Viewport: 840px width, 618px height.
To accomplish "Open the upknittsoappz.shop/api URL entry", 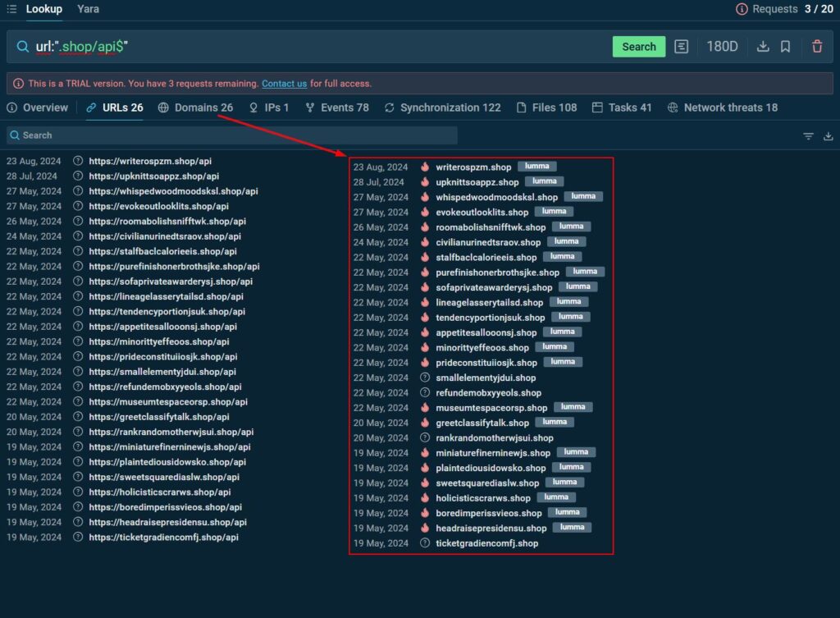I will (153, 176).
